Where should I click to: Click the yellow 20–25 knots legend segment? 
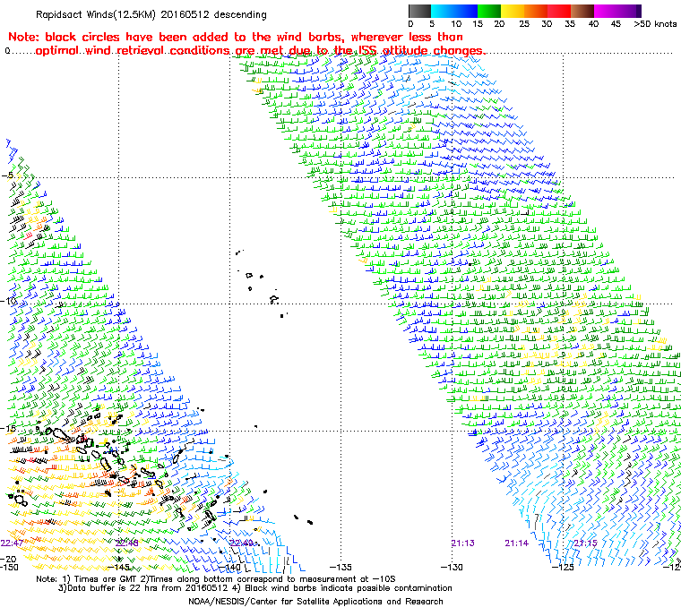(513, 11)
